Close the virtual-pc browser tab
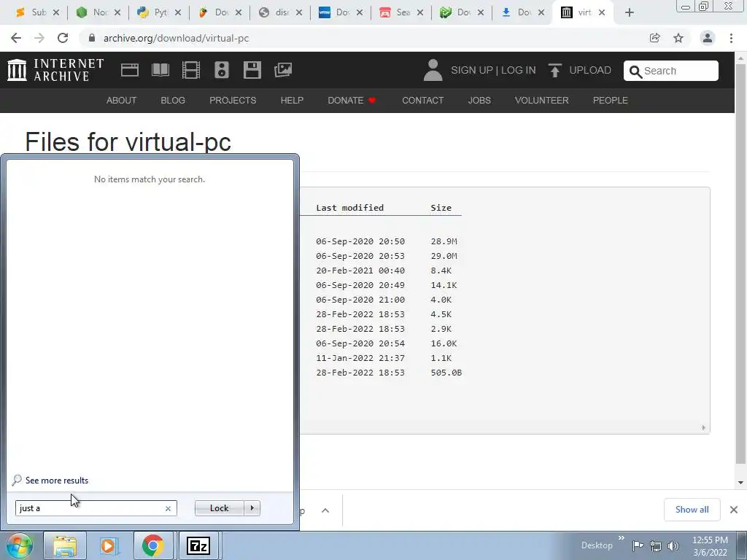This screenshot has width=747, height=560. point(602,13)
